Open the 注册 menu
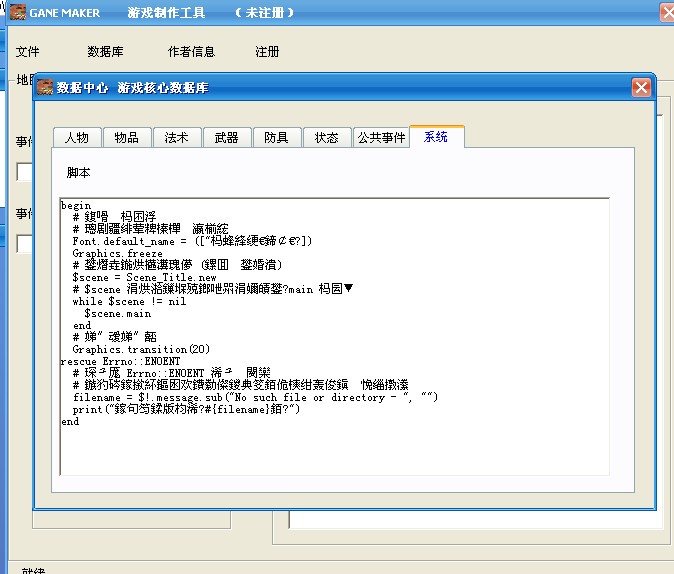This screenshot has height=574, width=674. coord(267,52)
